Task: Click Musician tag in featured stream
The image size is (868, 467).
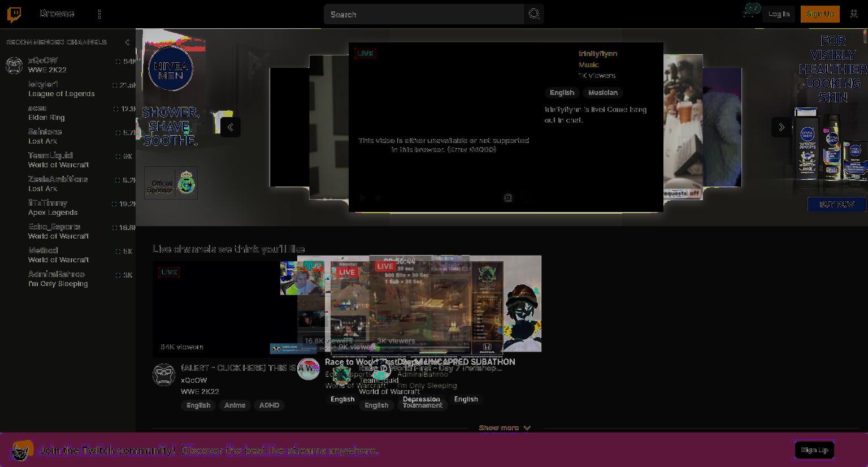Action: [x=603, y=93]
